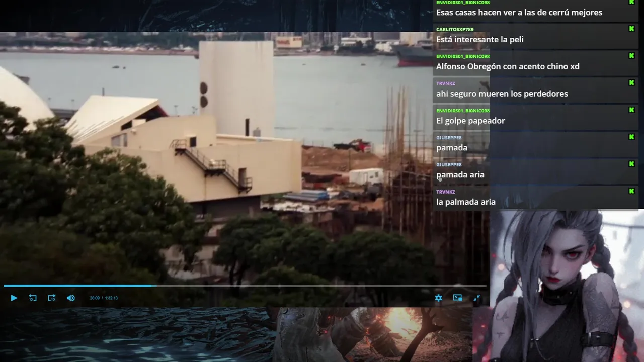Open GIUSEPPE8 username above 'pamada aria' message
Screen dimensions: 644x362
(449, 165)
